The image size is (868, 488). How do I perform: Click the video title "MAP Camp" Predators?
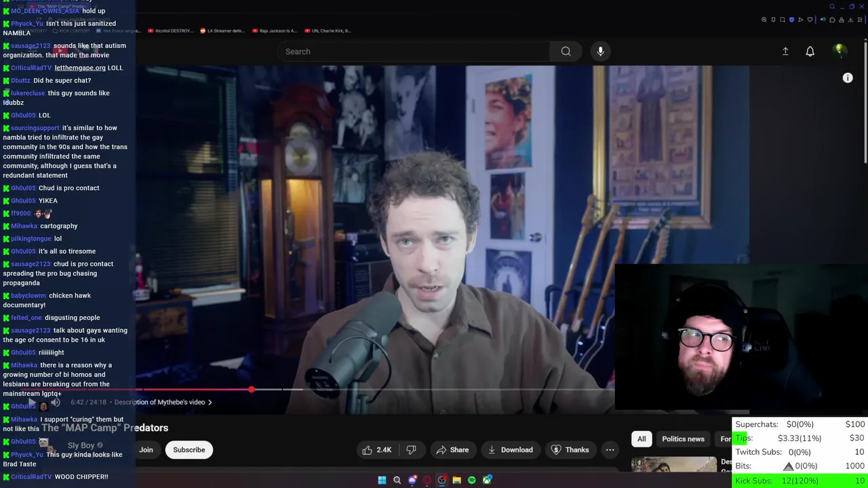coord(104,428)
